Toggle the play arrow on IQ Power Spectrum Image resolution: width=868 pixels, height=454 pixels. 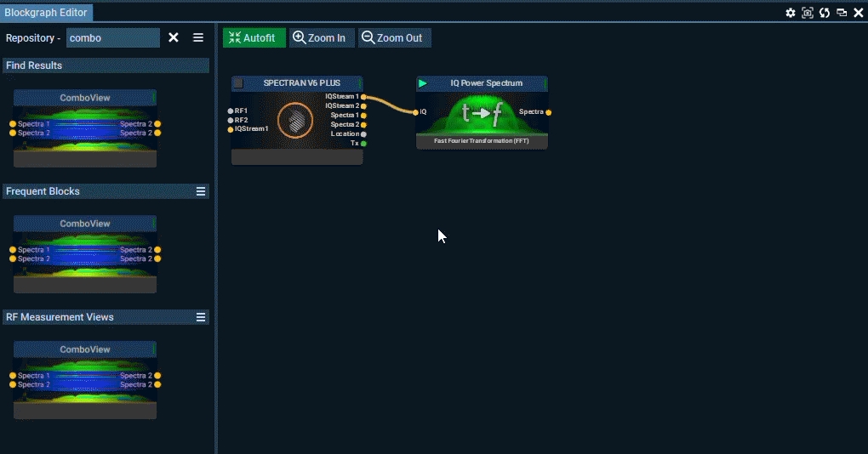point(423,83)
